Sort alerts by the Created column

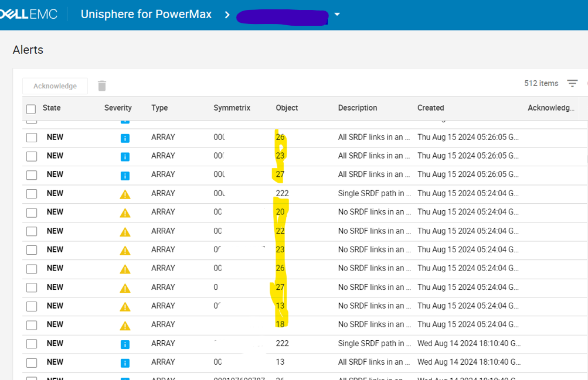(x=430, y=108)
